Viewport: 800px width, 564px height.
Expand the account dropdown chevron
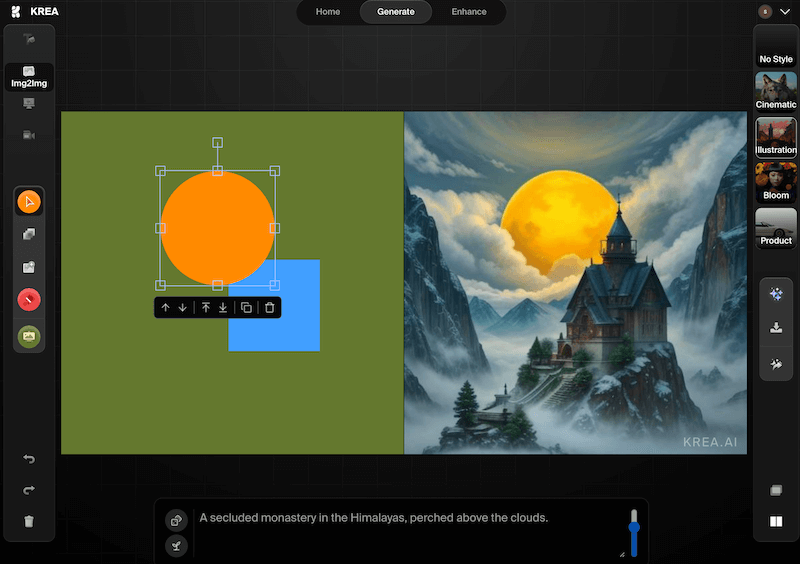(784, 12)
